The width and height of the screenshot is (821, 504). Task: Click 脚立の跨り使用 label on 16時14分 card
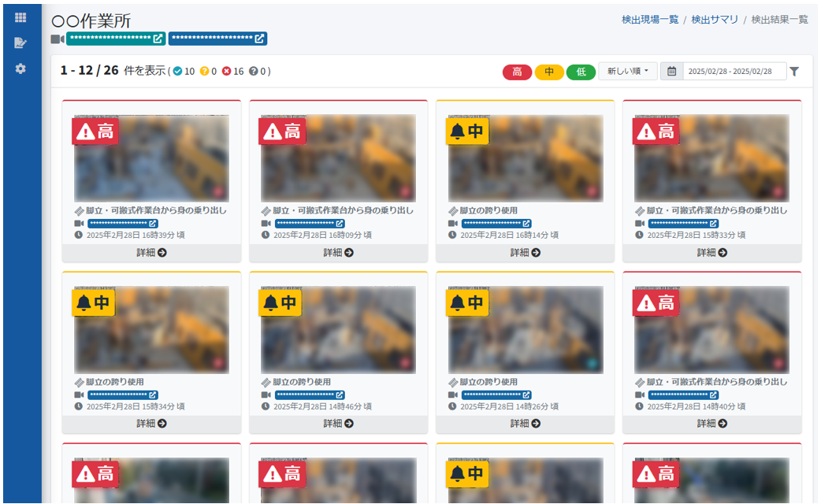[489, 211]
